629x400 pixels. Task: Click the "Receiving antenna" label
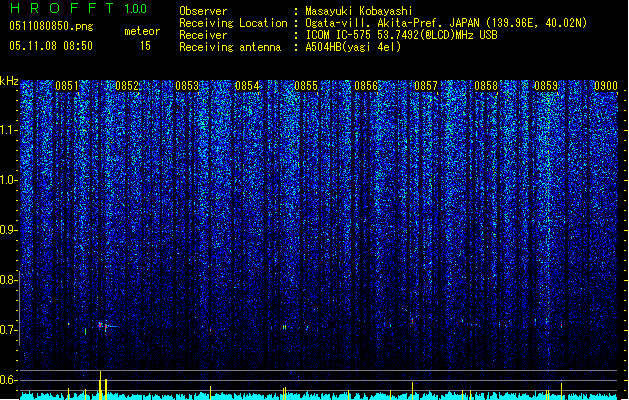click(x=230, y=47)
